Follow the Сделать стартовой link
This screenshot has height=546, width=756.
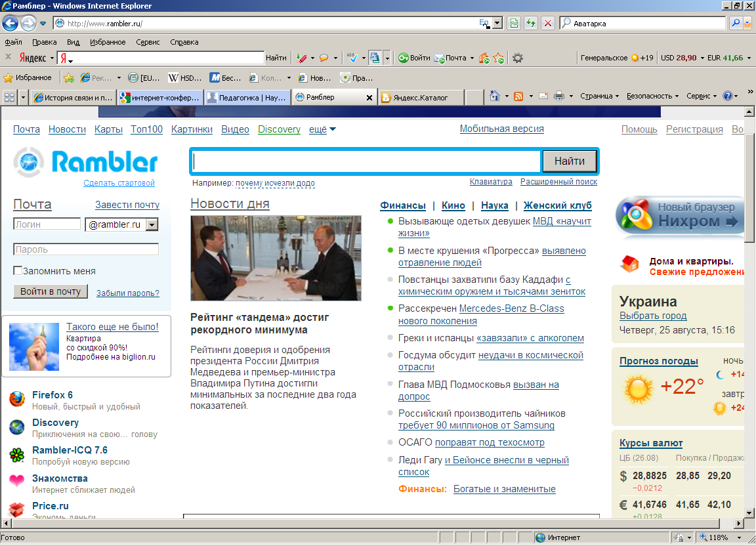119,183
